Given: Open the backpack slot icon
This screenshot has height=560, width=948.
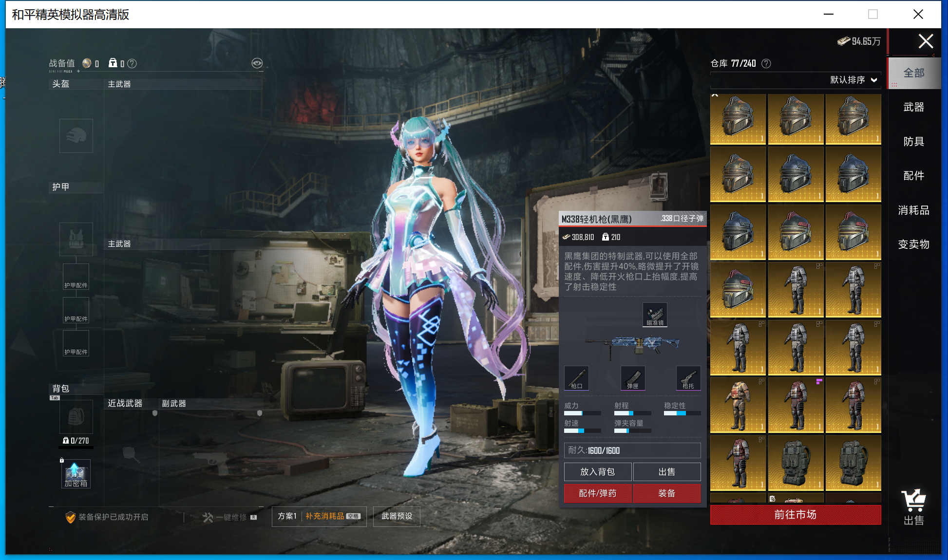Looking at the screenshot, I should [76, 417].
